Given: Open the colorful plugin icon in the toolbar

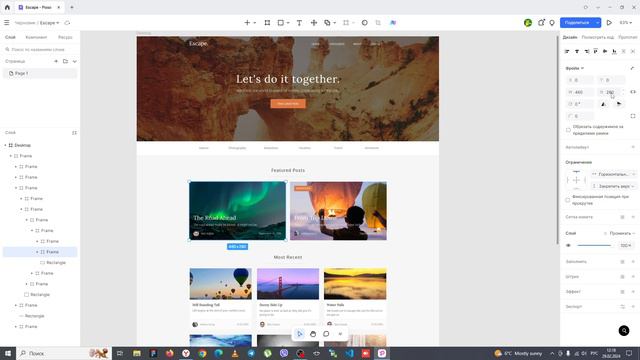Looking at the screenshot, I should click(x=393, y=23).
